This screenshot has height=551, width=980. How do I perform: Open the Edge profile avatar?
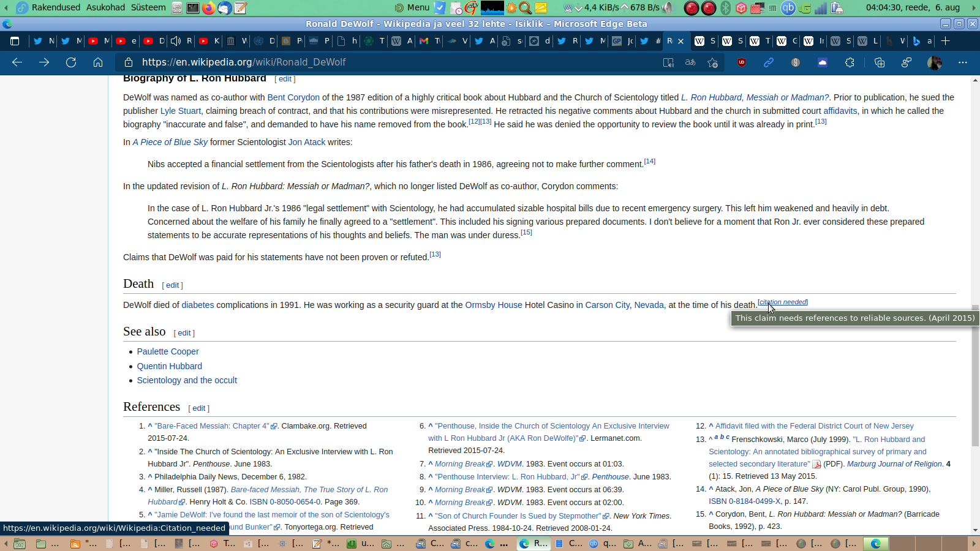click(x=935, y=62)
